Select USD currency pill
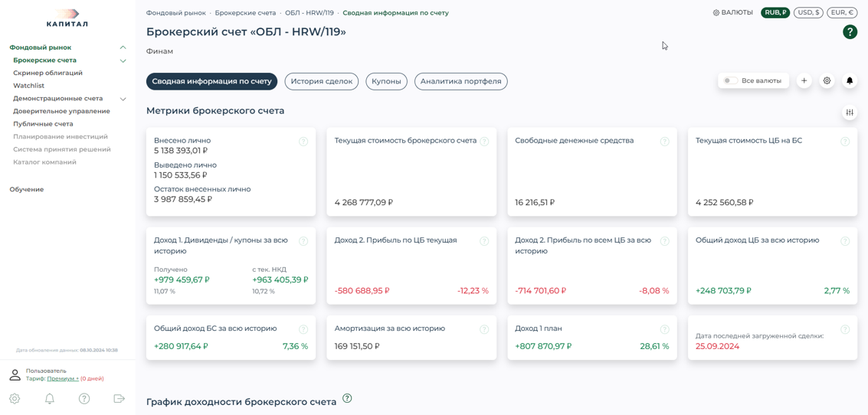This screenshot has width=868, height=415. pos(808,12)
